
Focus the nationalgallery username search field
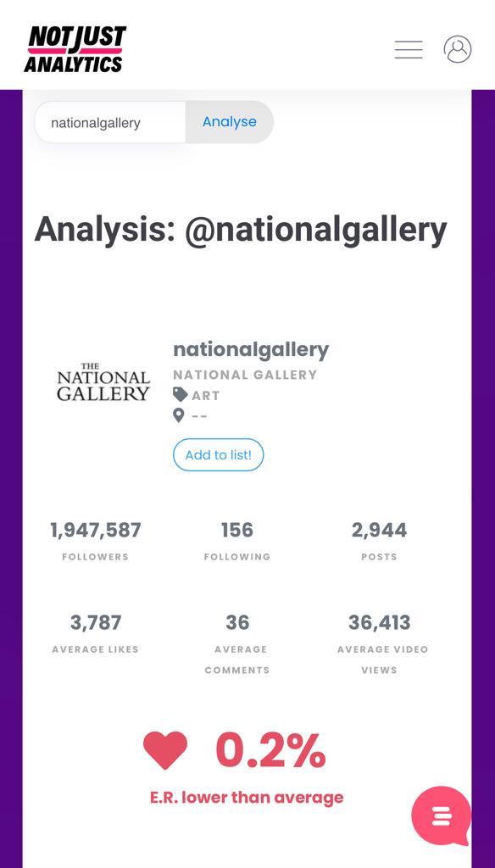point(110,122)
